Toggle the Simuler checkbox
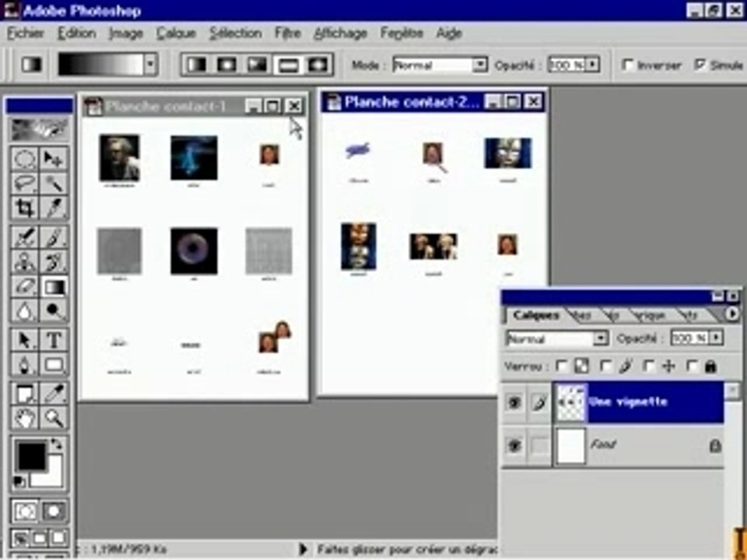 [700, 65]
